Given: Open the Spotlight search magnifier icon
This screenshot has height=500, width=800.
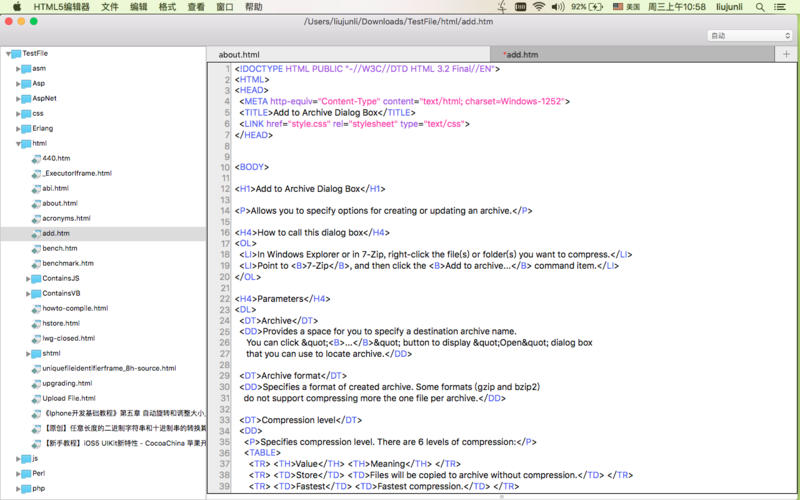Looking at the screenshot, I should 762,7.
